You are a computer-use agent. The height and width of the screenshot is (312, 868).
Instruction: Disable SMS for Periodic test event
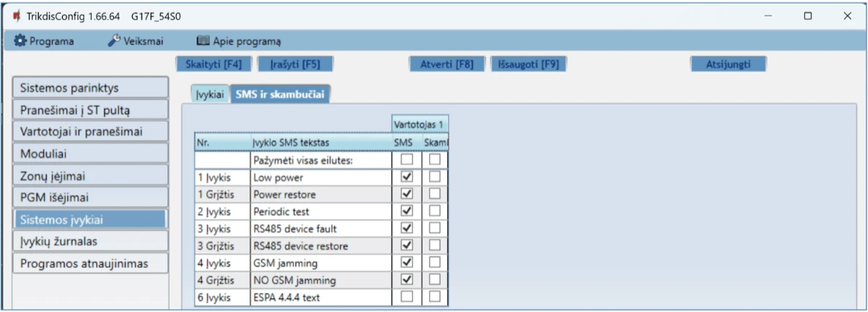[x=407, y=211]
